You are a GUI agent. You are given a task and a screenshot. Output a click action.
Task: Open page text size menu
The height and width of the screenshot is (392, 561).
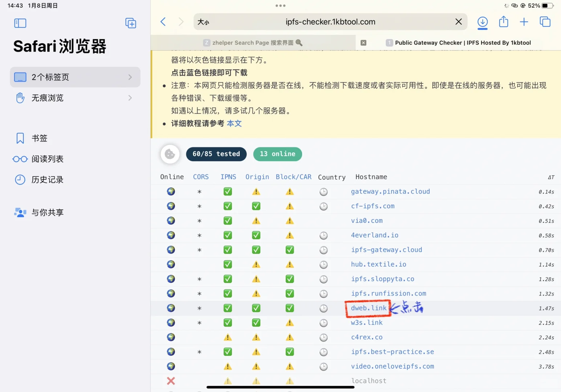point(203,22)
